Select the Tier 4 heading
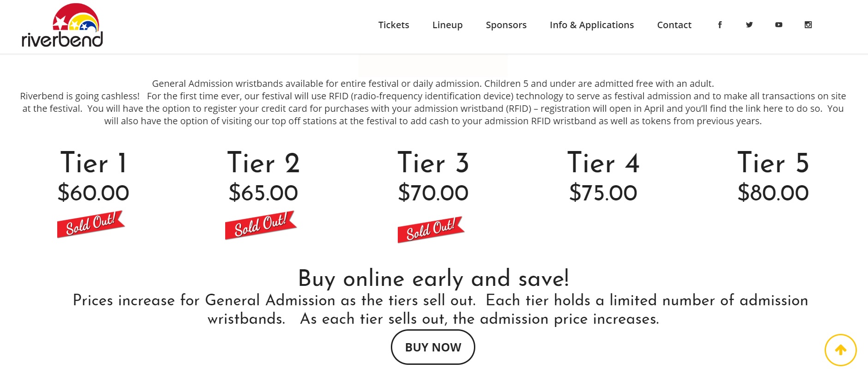Image resolution: width=868 pixels, height=369 pixels. 603,163
